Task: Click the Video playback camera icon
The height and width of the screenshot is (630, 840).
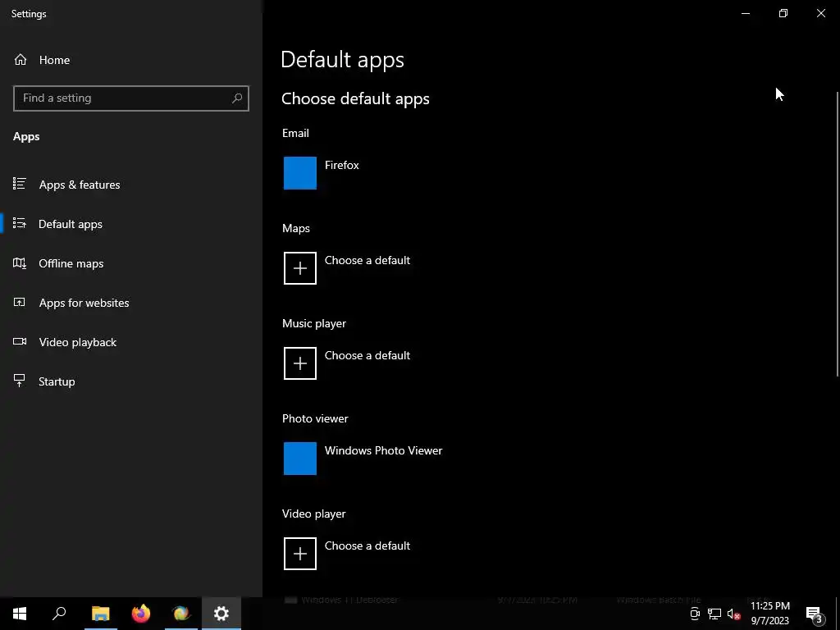Action: click(20, 341)
